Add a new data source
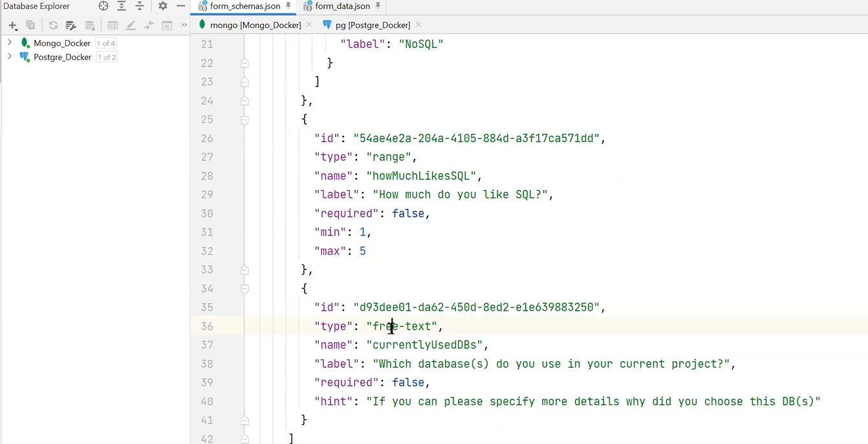 (x=12, y=25)
